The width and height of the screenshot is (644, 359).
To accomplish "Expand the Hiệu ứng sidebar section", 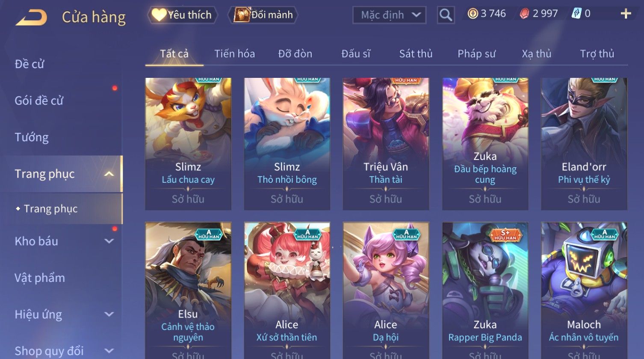I will pos(109,314).
